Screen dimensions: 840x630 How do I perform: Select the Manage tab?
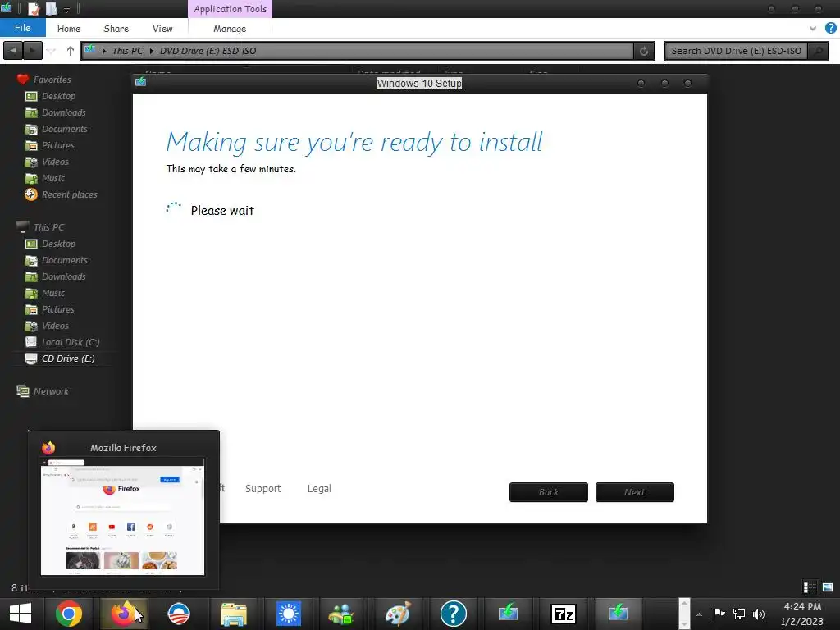(230, 29)
